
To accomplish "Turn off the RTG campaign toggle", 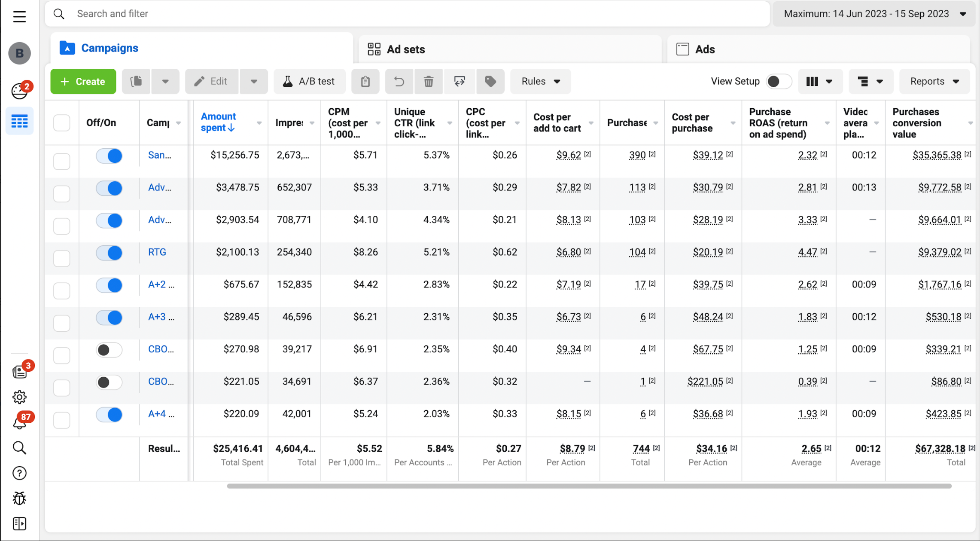I will (x=109, y=253).
